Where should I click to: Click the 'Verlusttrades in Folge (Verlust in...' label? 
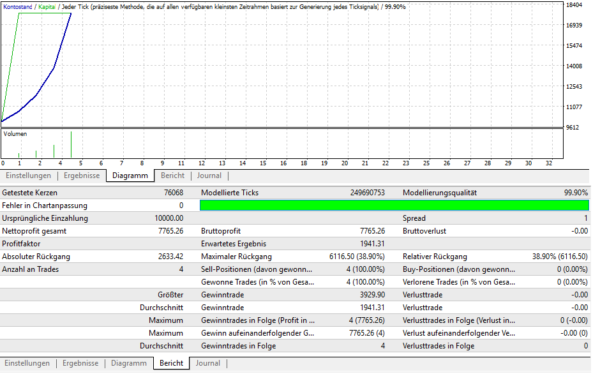click(x=459, y=321)
